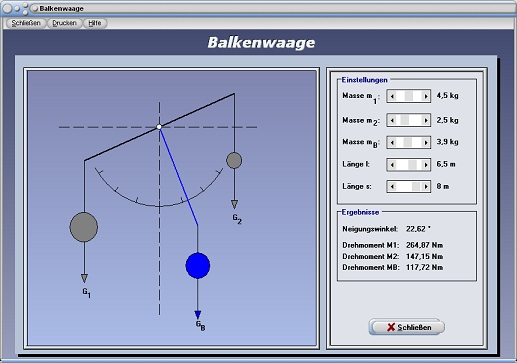Click the Länge l slider thumb

(412, 165)
